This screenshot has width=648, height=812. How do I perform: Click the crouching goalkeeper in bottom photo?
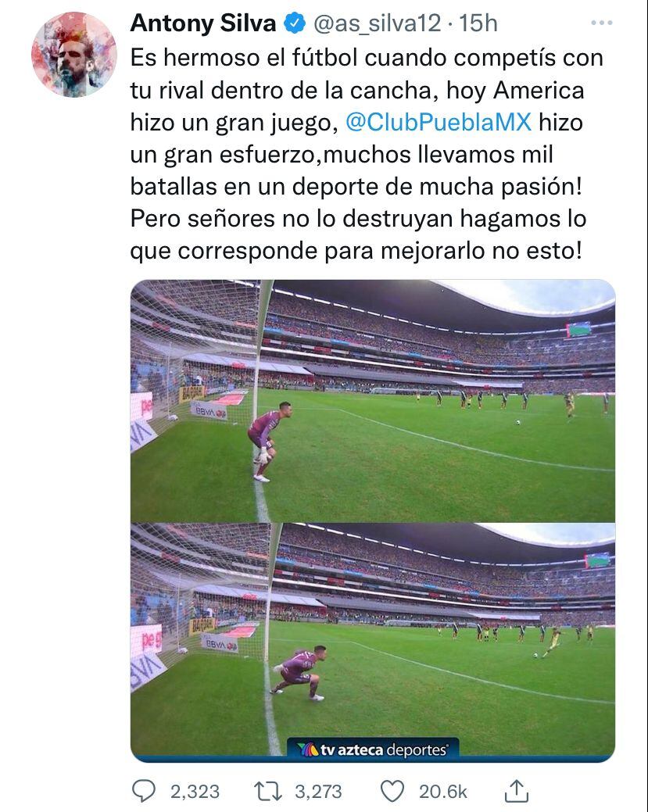pyautogui.click(x=299, y=673)
